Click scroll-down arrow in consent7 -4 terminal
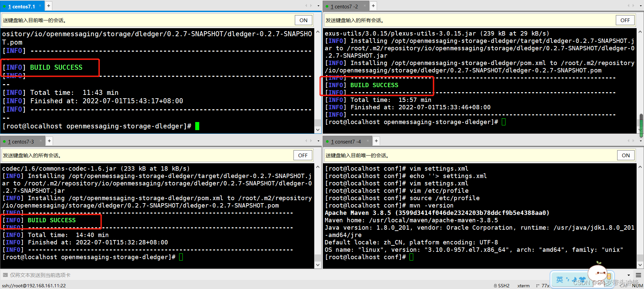The image size is (644, 289). pos(640,265)
